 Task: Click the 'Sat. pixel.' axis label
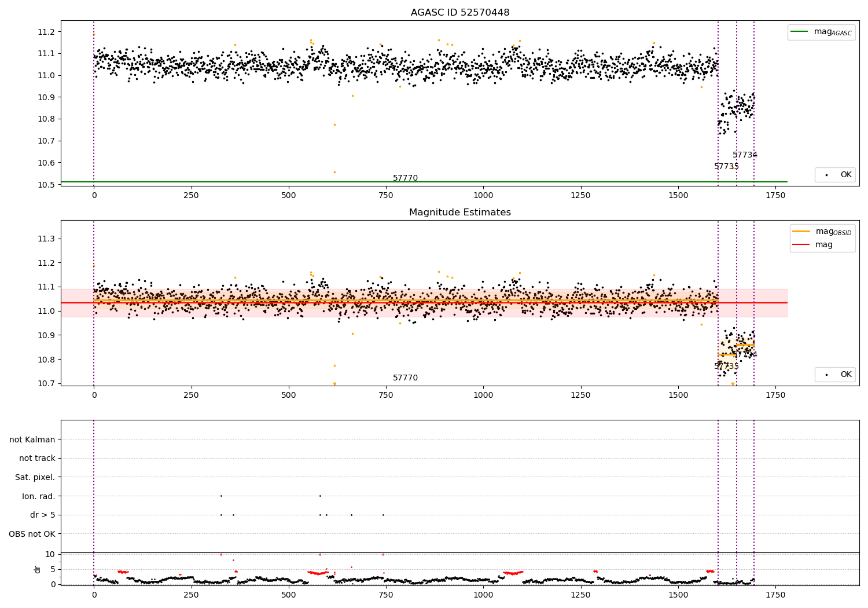pos(35,477)
